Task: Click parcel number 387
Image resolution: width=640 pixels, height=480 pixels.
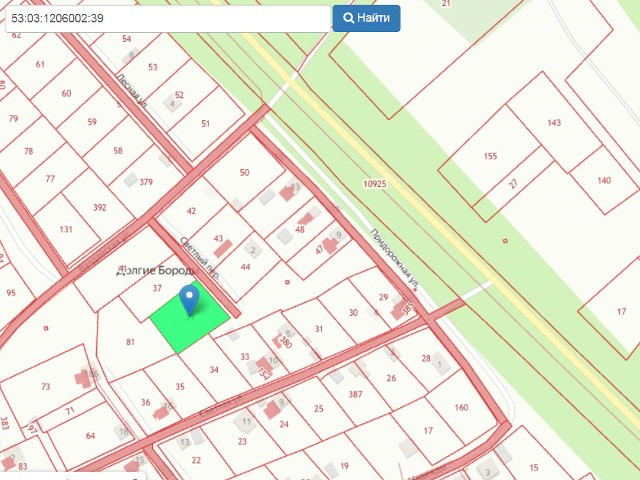Action: pos(355,394)
